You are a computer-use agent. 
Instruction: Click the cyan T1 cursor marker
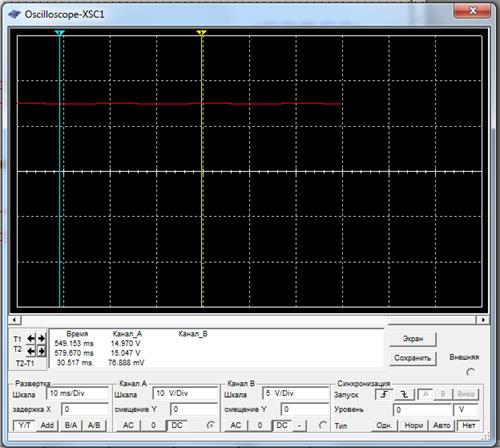click(60, 33)
